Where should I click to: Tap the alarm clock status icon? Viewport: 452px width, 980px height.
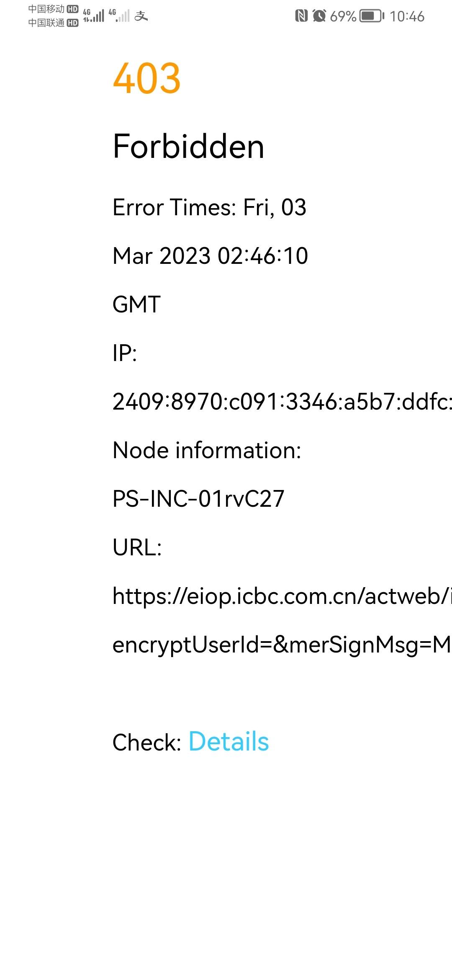[x=319, y=16]
